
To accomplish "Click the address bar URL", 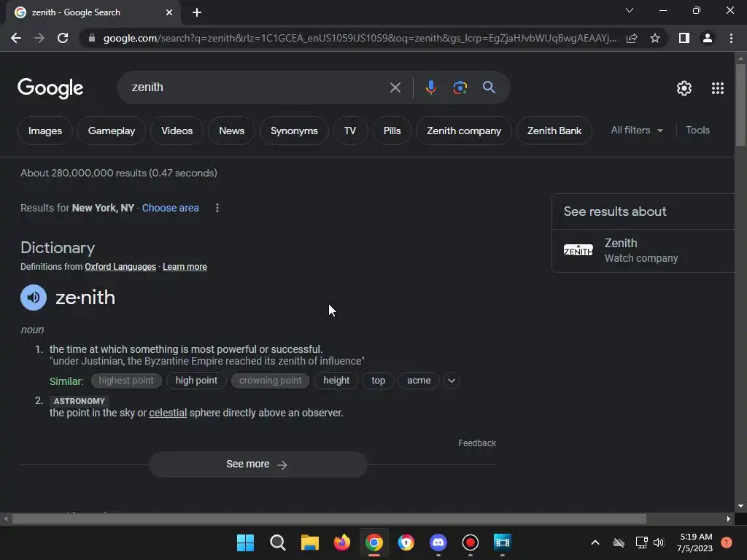I will [x=360, y=38].
